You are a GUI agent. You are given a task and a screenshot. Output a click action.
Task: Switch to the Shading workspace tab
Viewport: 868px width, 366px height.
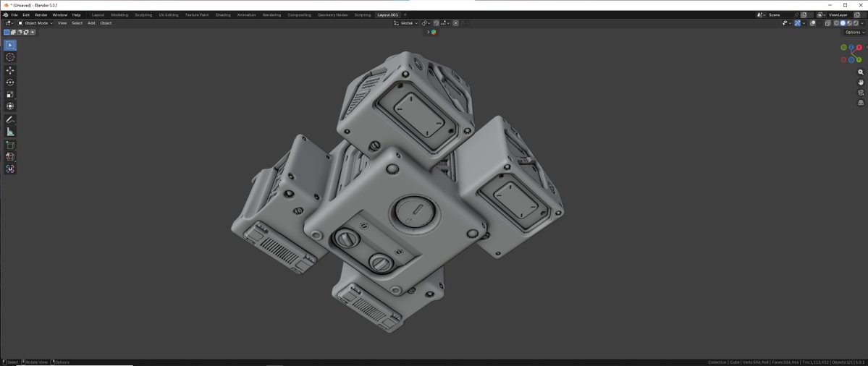(223, 15)
